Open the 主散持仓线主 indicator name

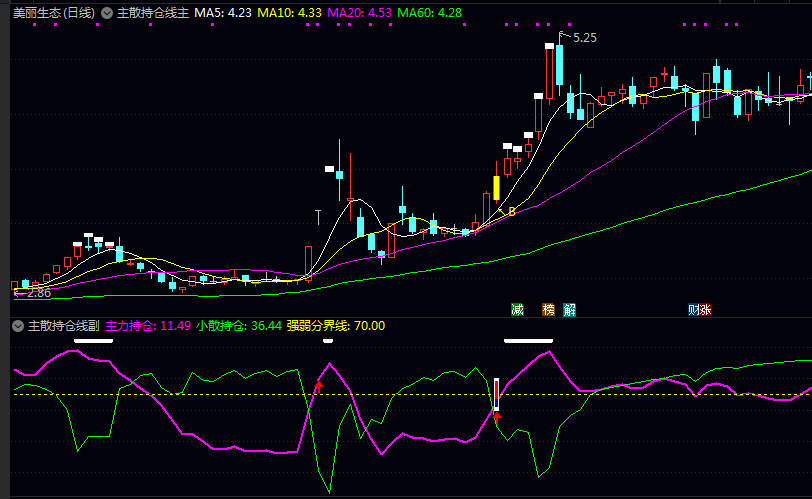tap(152, 14)
